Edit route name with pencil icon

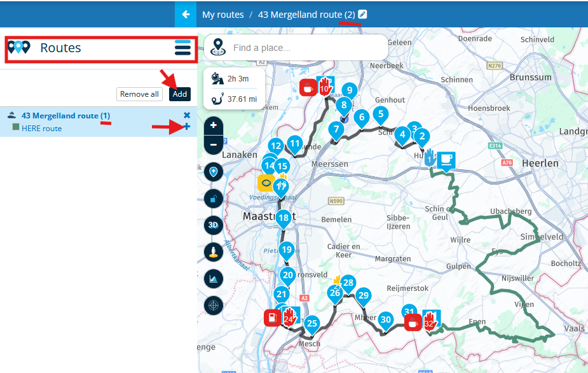point(362,14)
